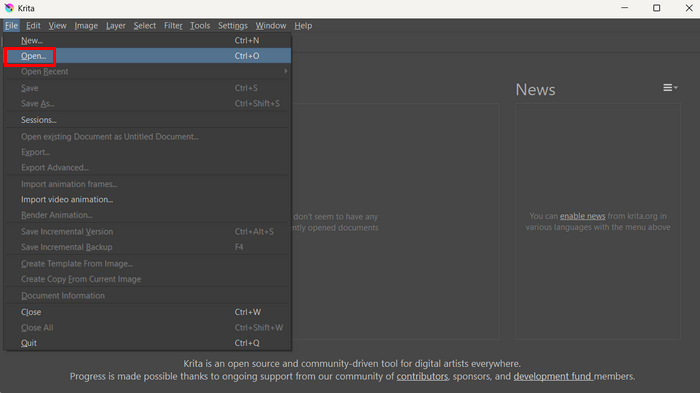This screenshot has height=393, width=700.
Task: Open the Image menu
Action: click(86, 25)
